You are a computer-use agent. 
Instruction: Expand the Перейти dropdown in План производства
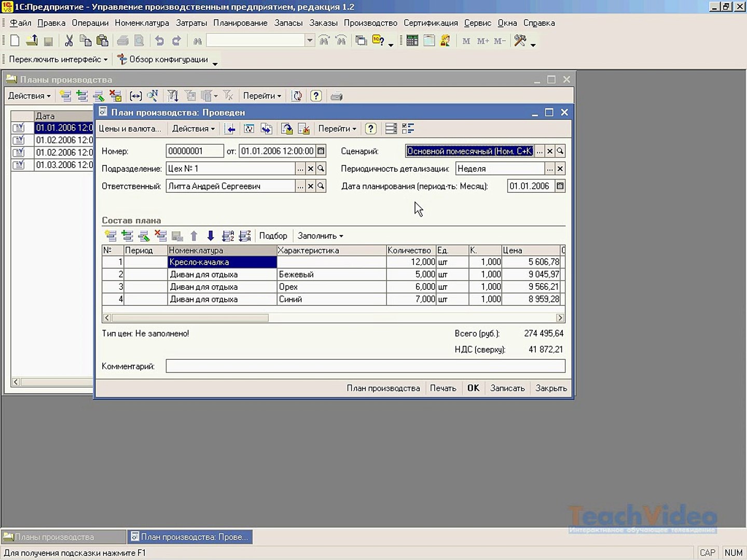(337, 129)
